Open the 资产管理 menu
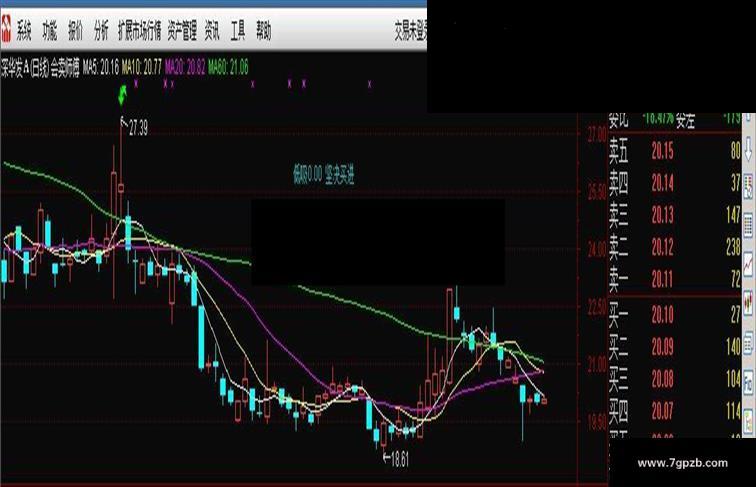The height and width of the screenshot is (487, 756). point(182,31)
